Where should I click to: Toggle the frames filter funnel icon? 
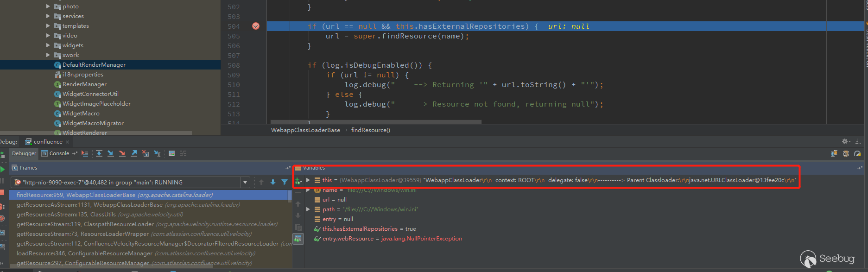click(x=285, y=183)
